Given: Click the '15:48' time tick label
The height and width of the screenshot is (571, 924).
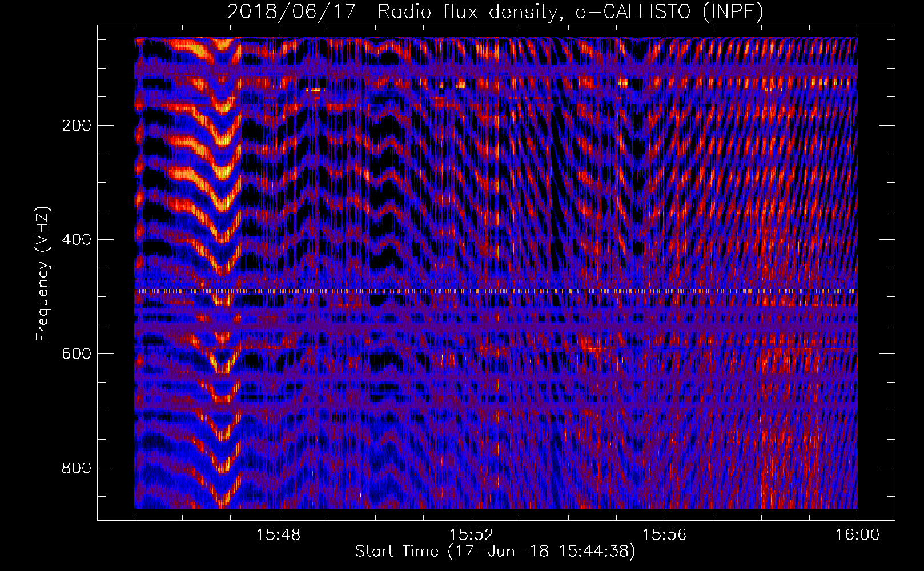Looking at the screenshot, I should click(x=278, y=535).
